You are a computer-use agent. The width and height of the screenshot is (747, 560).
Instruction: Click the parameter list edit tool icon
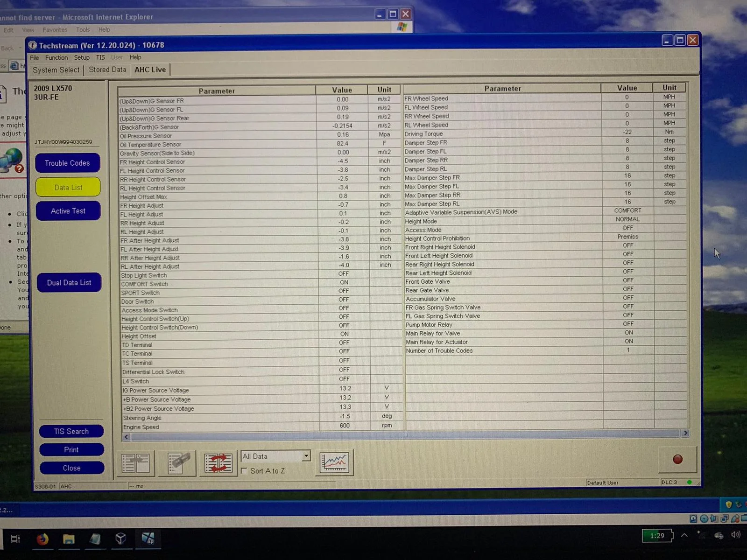pyautogui.click(x=177, y=463)
